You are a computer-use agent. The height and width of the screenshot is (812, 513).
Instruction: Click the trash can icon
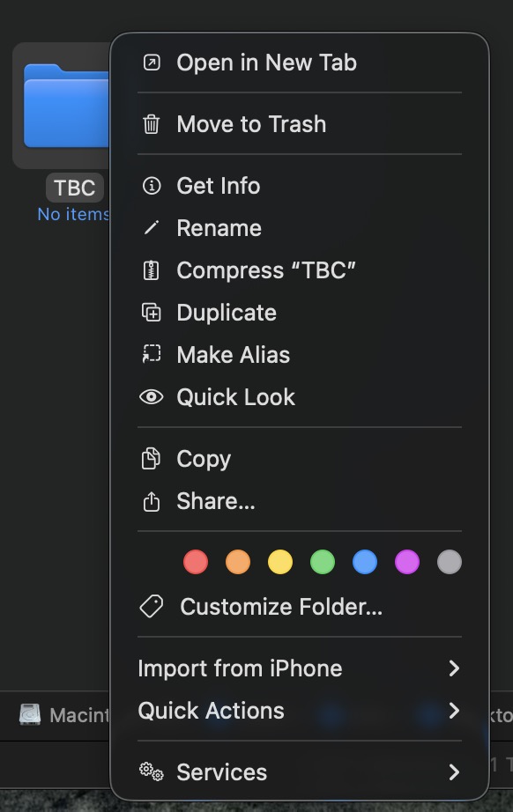[x=152, y=124]
